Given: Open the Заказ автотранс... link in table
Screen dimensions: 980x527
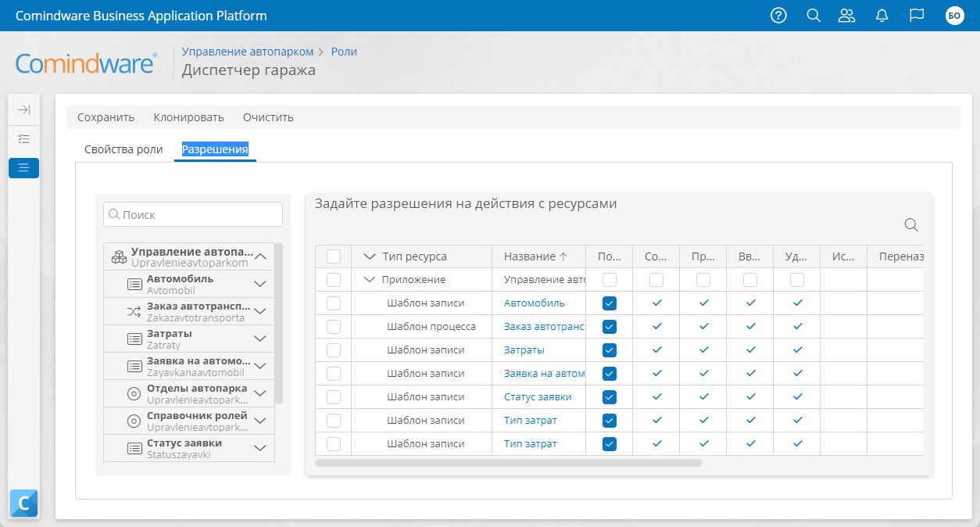Looking at the screenshot, I should pos(545,327).
